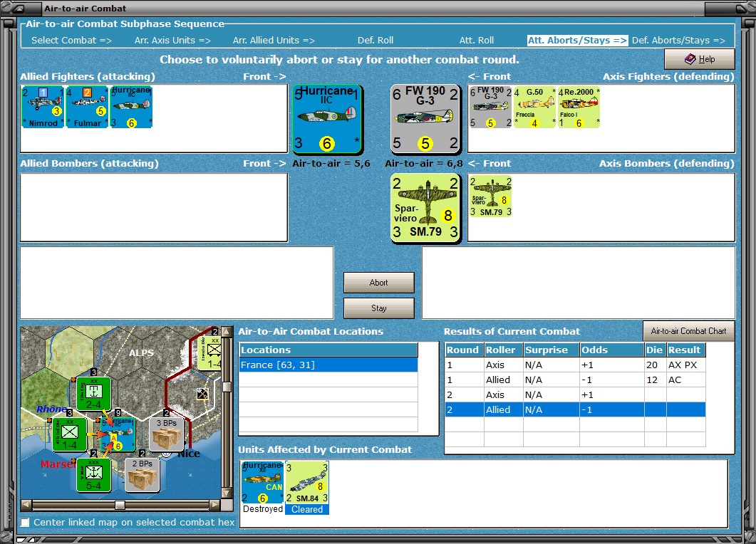
Task: Select the destroyed Hurricane CAN unit
Action: pyautogui.click(x=263, y=482)
